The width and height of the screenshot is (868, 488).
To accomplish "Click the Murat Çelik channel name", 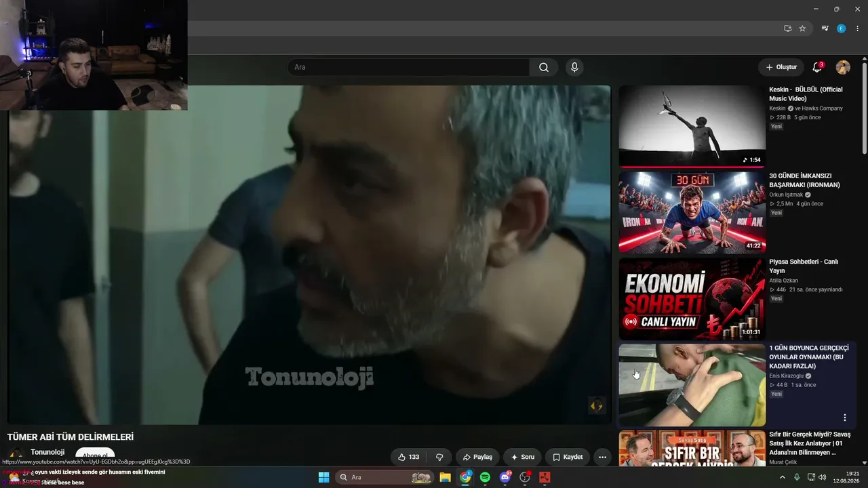I will [783, 462].
